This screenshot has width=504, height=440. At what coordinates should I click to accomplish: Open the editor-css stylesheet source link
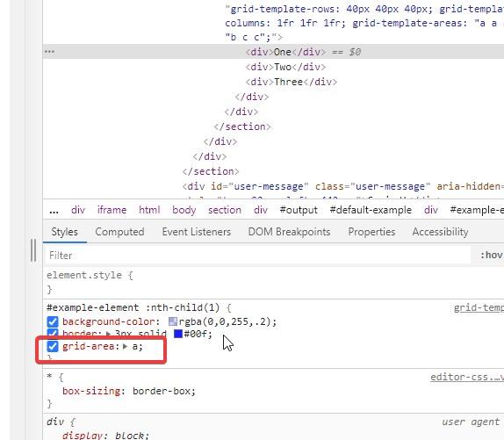click(467, 377)
